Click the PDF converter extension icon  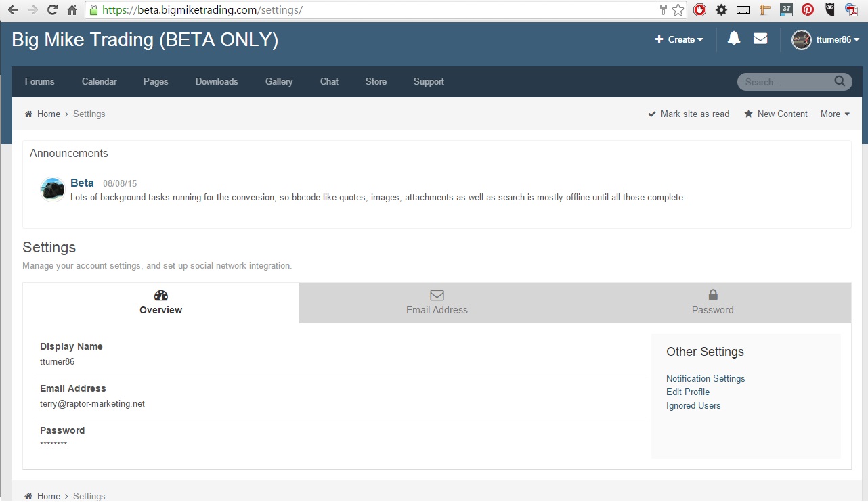(x=852, y=10)
